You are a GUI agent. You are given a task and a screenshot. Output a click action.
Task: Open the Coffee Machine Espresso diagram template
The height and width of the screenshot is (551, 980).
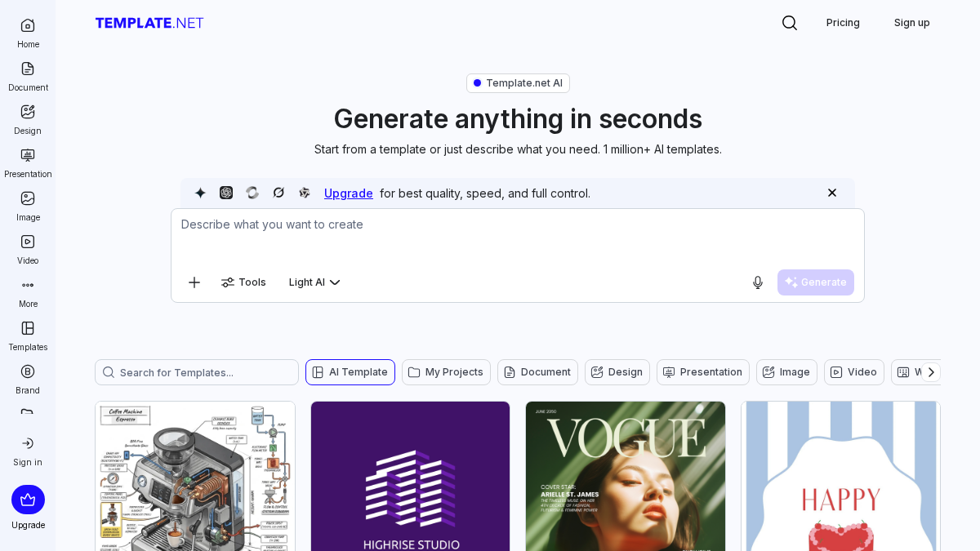(195, 476)
